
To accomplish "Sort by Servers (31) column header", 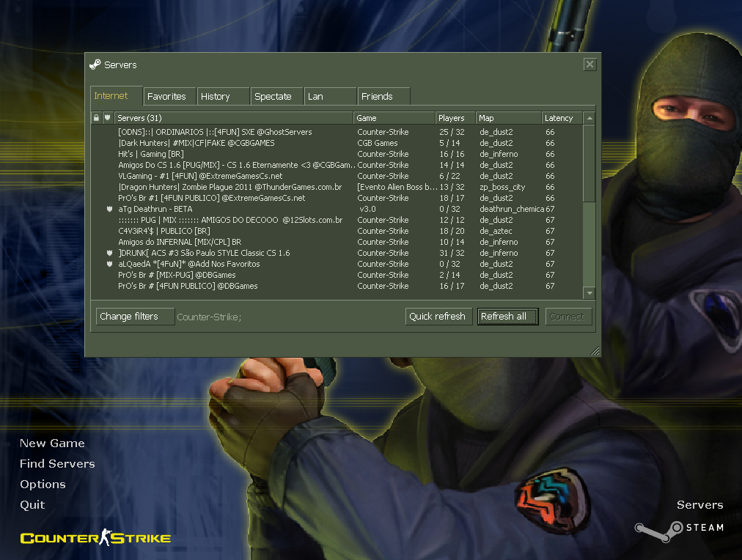I will pos(233,118).
